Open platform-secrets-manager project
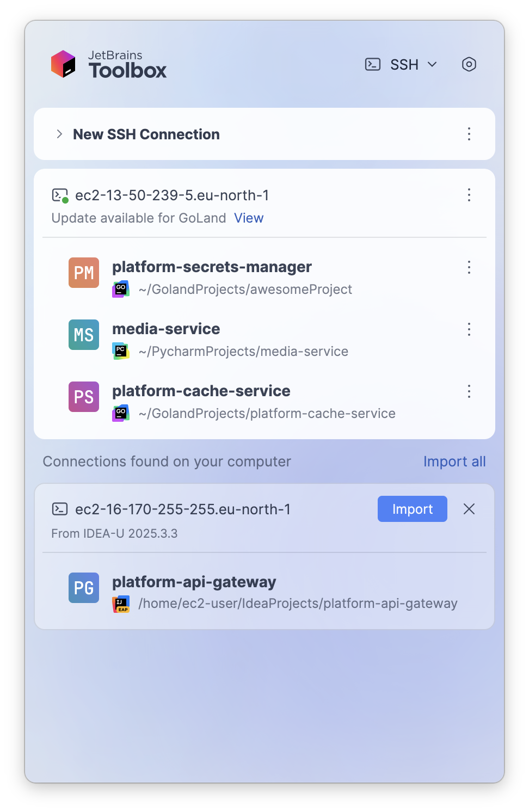This screenshot has width=529, height=812. click(x=212, y=267)
